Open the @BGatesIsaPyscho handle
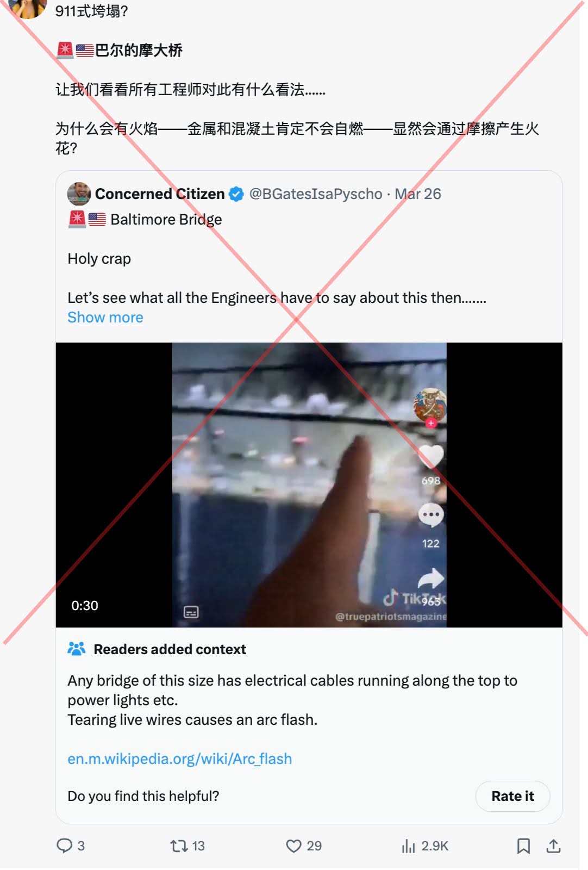Screen dimensions: 588x870 coord(316,194)
